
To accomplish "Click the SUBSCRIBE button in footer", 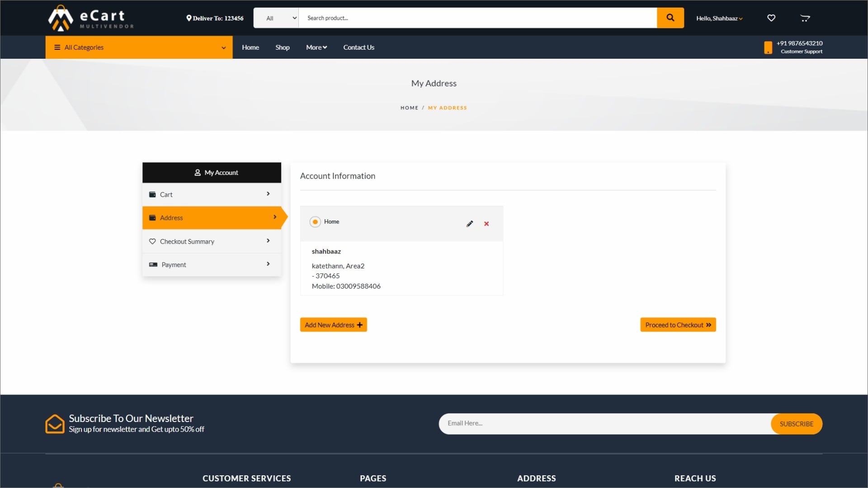I will (x=797, y=424).
